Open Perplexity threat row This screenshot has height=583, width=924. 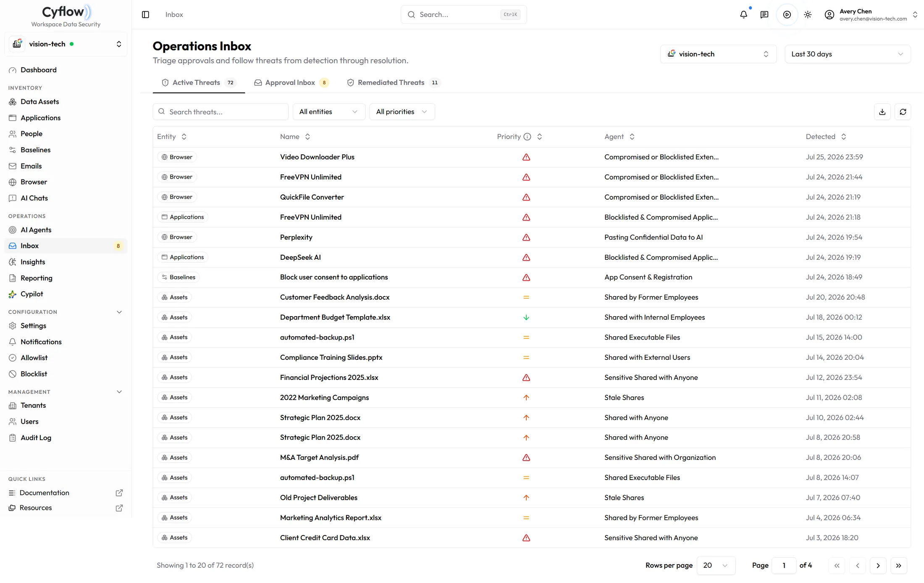tap(532, 237)
